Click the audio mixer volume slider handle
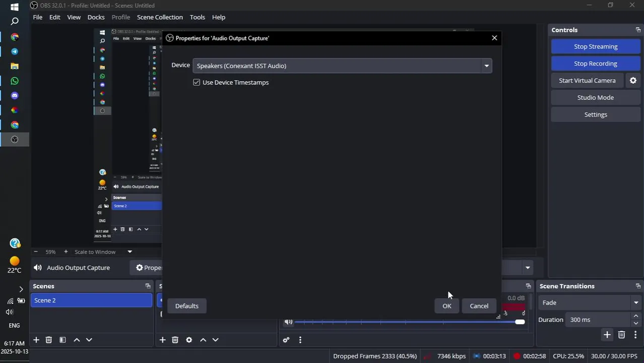Screen dimensions: 644x363 pos(520,322)
